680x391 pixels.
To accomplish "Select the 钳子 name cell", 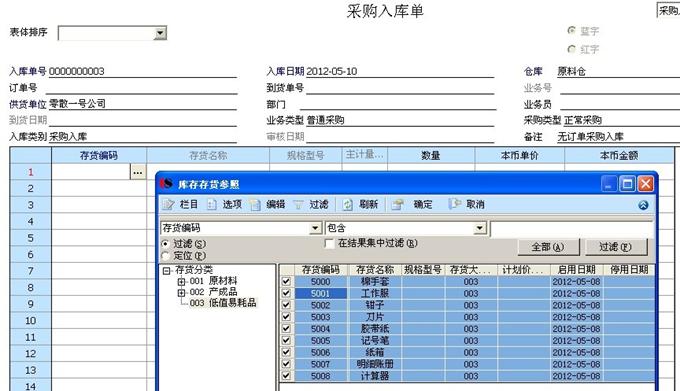I will pos(375,305).
